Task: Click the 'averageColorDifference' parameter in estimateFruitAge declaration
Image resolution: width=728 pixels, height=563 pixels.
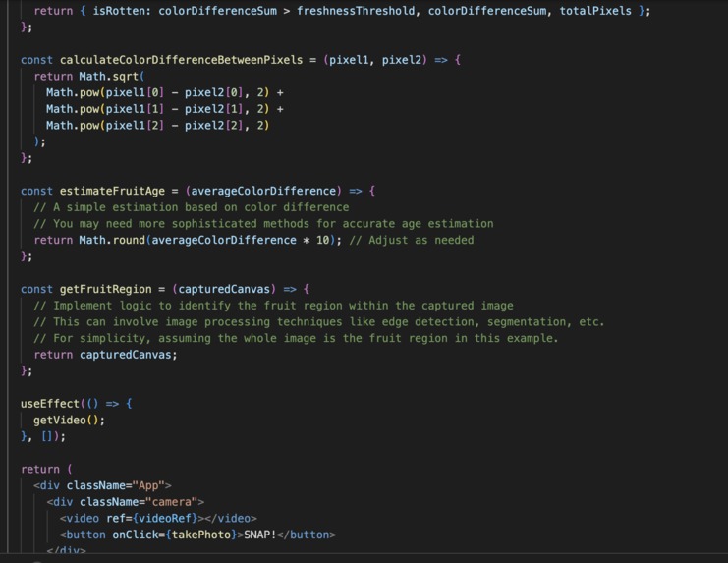Action: (x=263, y=191)
